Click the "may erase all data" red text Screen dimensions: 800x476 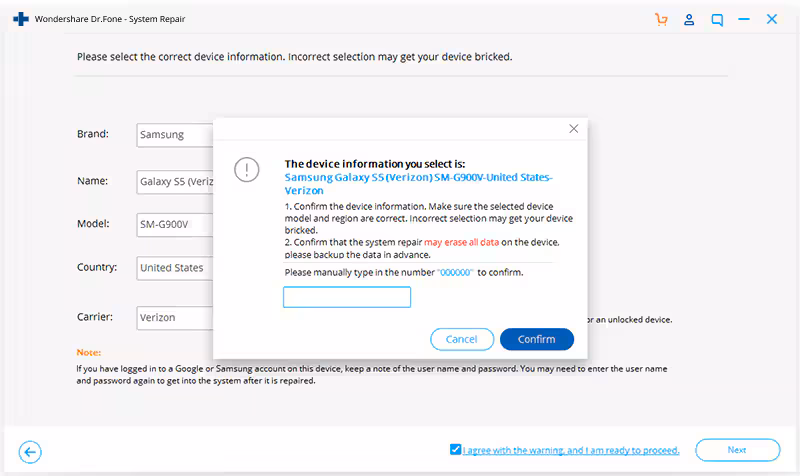point(461,242)
